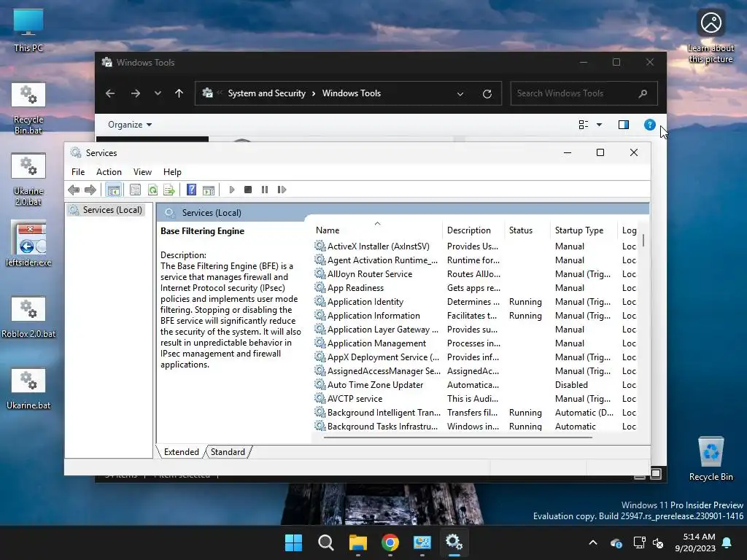Open Google Chrome from the taskbar
The image size is (747, 560).
click(x=390, y=542)
